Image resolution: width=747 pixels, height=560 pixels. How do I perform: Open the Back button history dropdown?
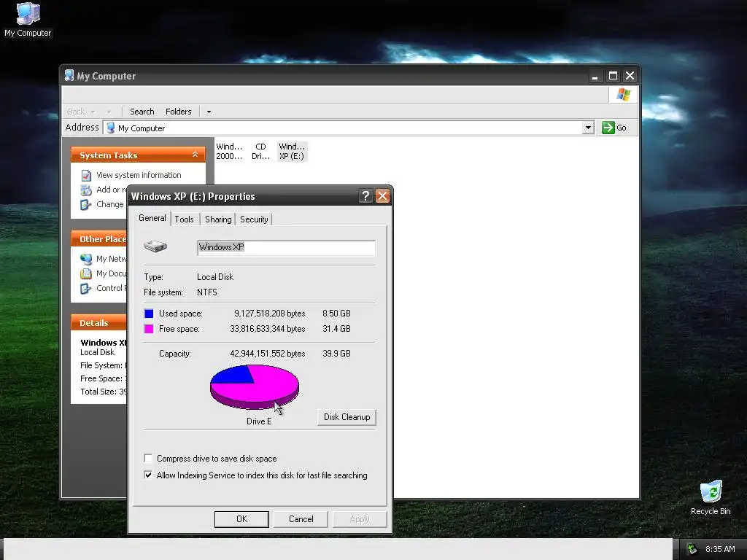(93, 112)
